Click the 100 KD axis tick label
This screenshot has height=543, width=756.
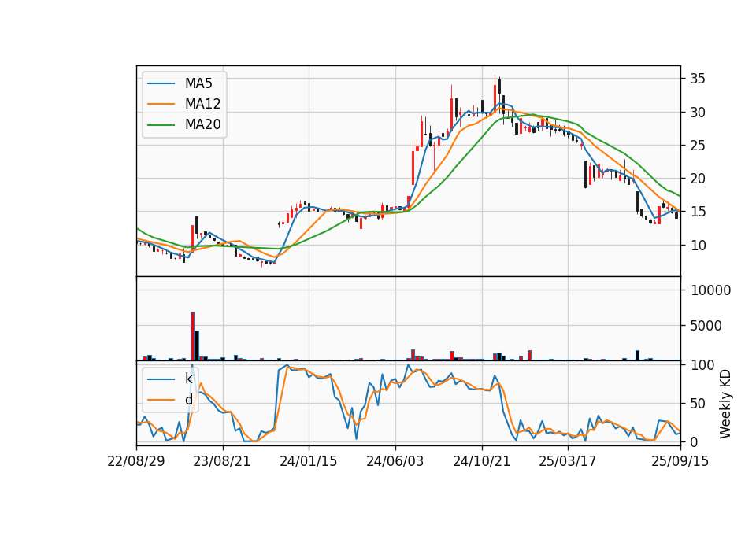[x=702, y=365]
